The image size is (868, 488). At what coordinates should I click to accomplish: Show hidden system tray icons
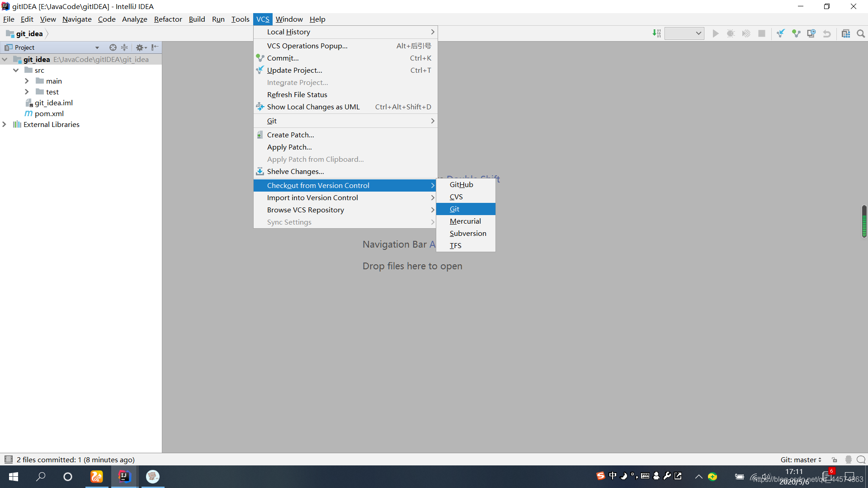point(698,477)
